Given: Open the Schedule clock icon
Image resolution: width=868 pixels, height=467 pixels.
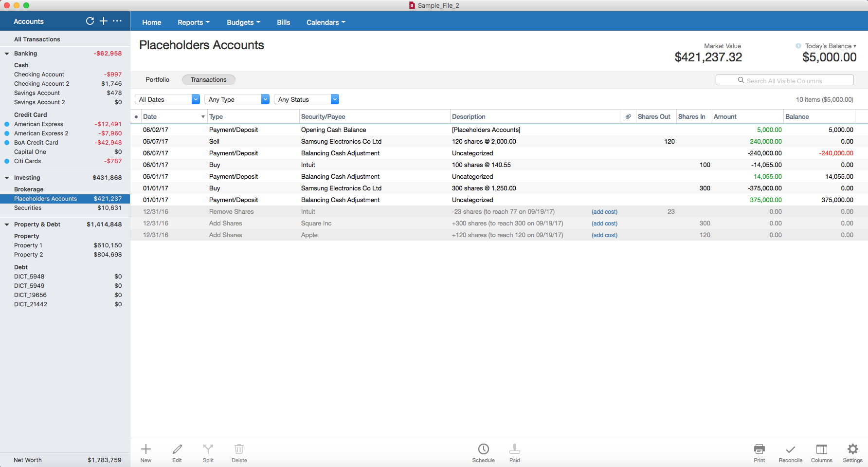Looking at the screenshot, I should [x=483, y=449].
